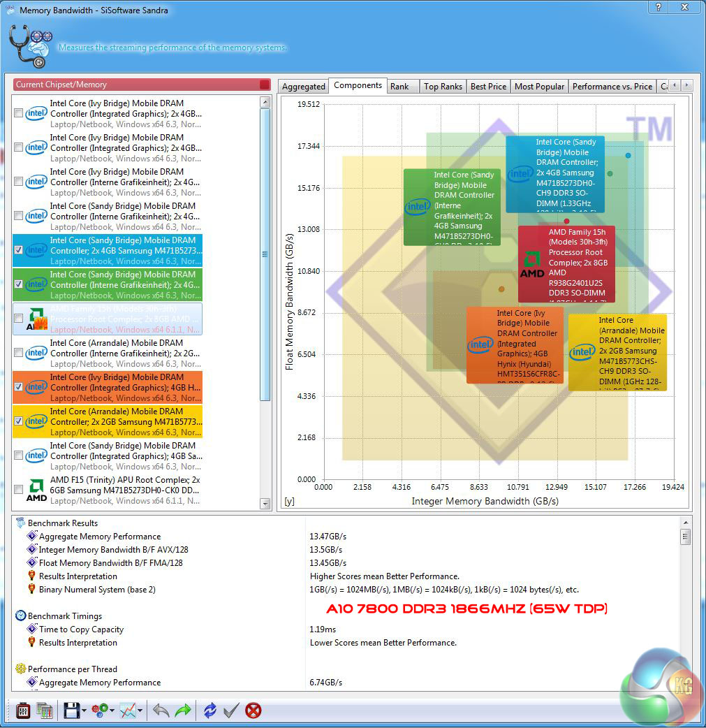706x728 pixels.
Task: Click red square in Current Chipset/Memory header
Action: (x=265, y=85)
